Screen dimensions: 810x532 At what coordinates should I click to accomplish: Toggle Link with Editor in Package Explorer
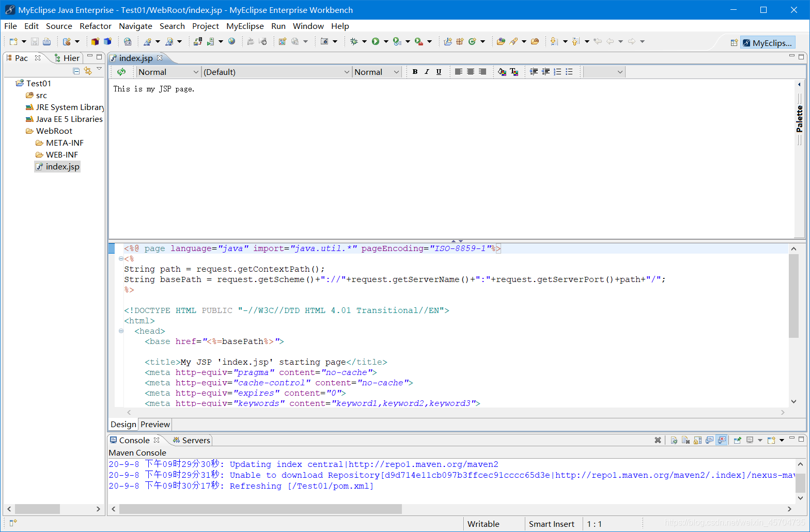click(88, 71)
